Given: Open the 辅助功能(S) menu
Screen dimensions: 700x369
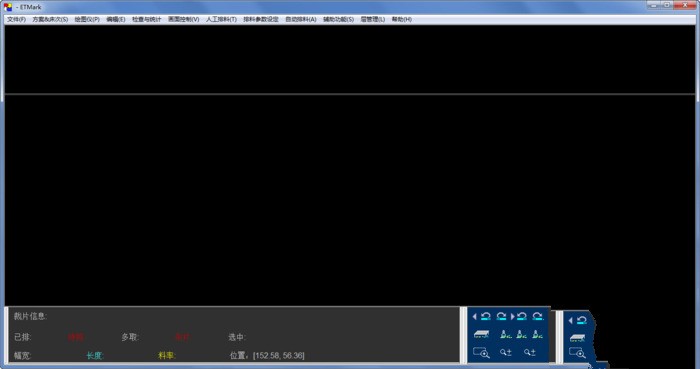Looking at the screenshot, I should coord(338,19).
